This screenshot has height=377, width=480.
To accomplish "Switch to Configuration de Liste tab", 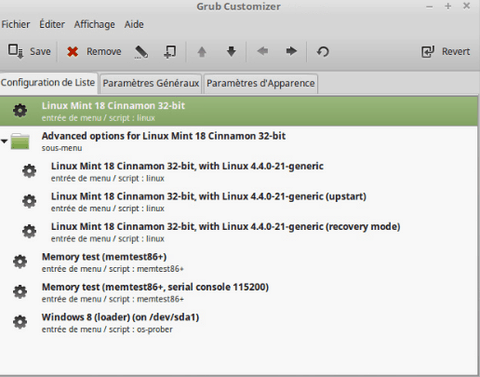I will [48, 83].
